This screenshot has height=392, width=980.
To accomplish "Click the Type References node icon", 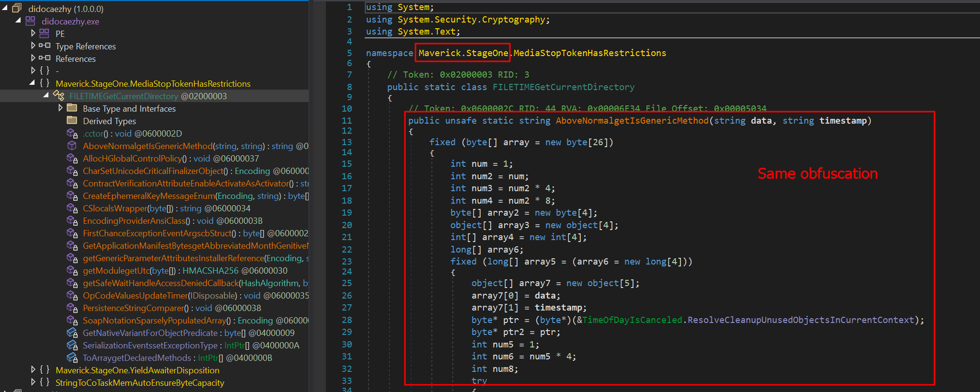I will point(44,46).
